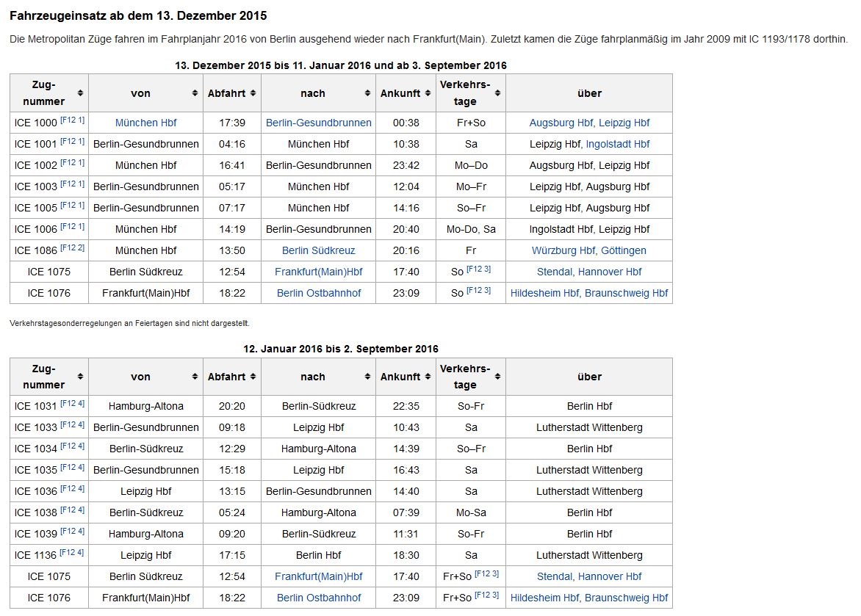Image resolution: width=861 pixels, height=616 pixels.
Task: Open the München Hbf link for ICE 1000
Action: click(145, 123)
